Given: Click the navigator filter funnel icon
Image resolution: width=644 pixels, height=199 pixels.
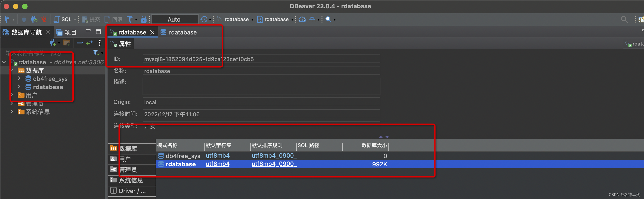Looking at the screenshot, I should (x=96, y=53).
